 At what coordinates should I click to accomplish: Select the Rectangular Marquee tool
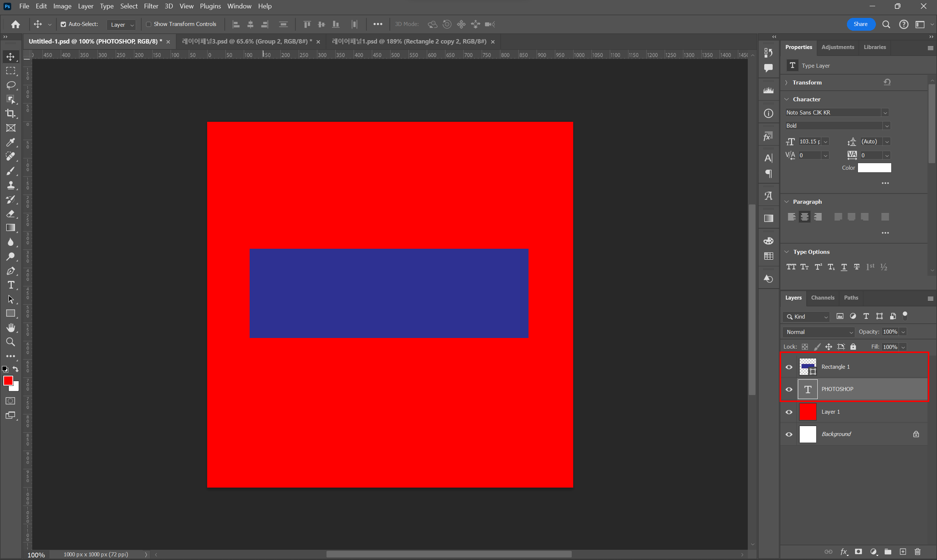coord(11,71)
